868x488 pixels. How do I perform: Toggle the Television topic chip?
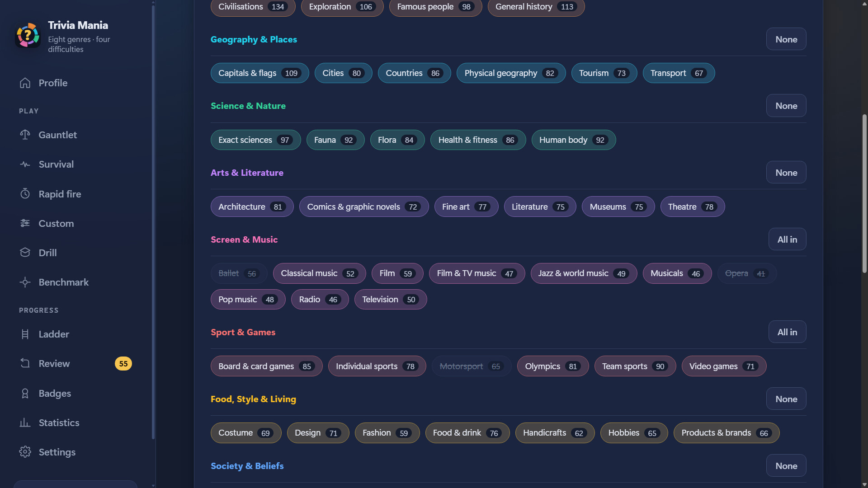[x=390, y=300]
